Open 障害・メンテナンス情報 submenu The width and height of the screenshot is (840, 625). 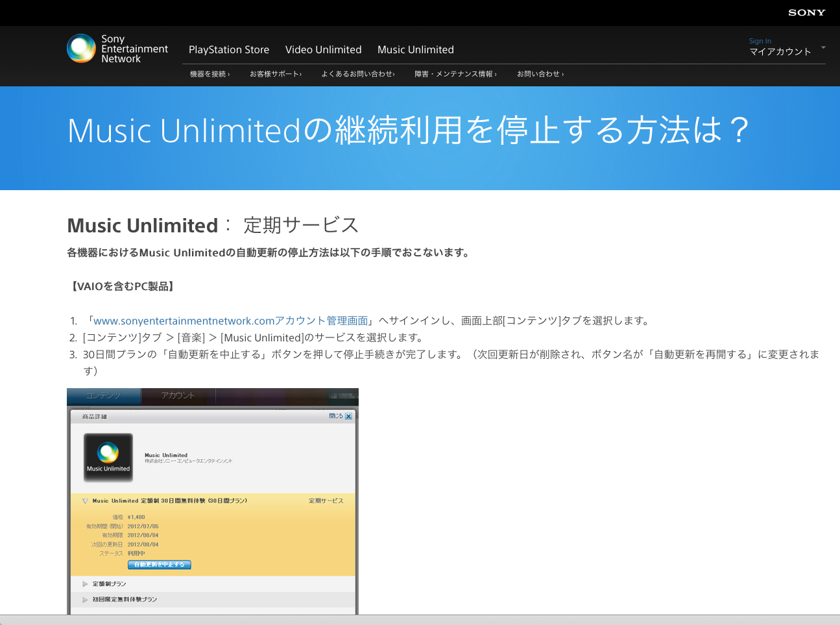point(456,74)
